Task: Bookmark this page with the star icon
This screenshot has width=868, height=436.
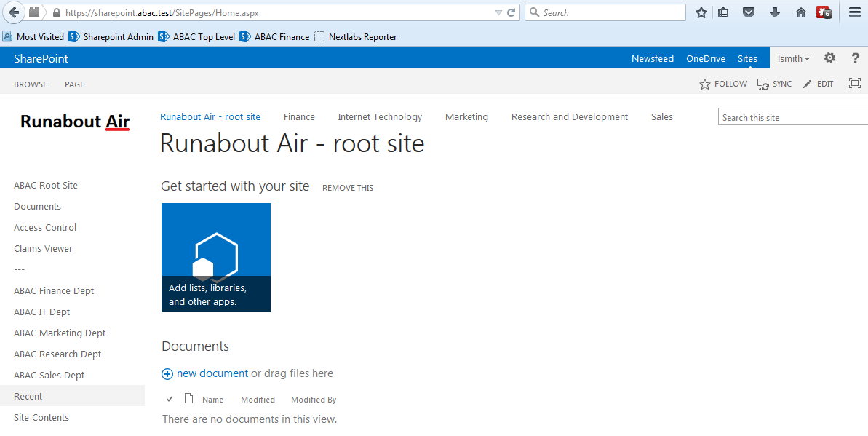Action: pos(701,13)
